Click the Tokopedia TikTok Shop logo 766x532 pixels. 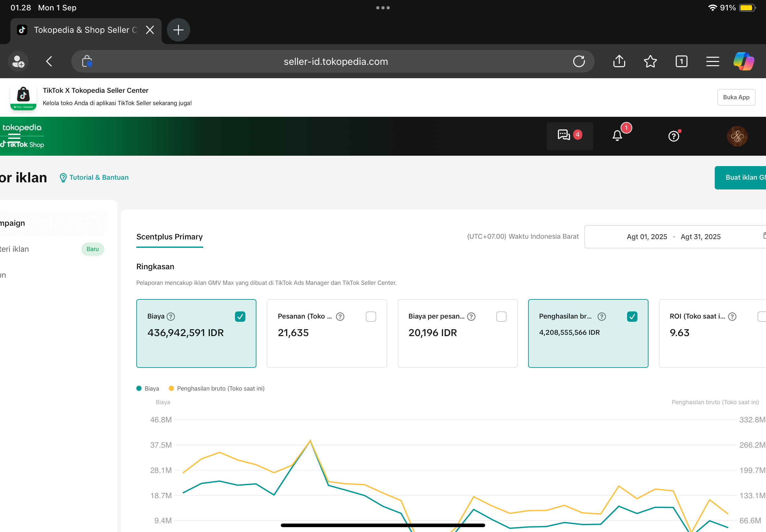point(22,135)
